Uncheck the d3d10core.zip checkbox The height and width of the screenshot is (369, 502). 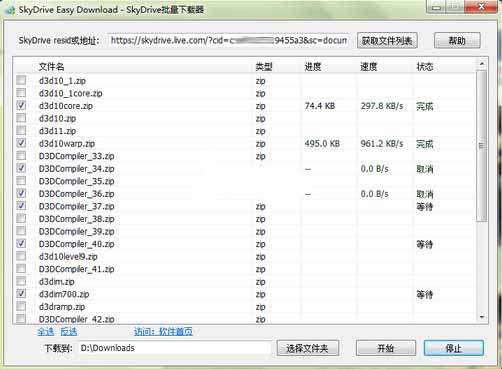(x=21, y=105)
